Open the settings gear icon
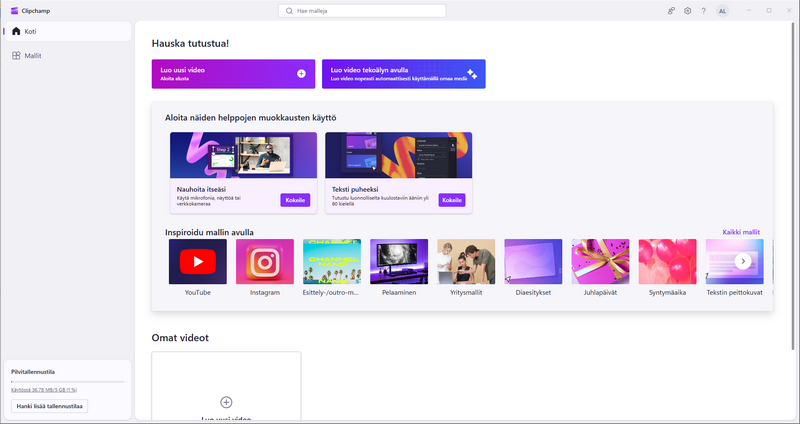 [687, 11]
